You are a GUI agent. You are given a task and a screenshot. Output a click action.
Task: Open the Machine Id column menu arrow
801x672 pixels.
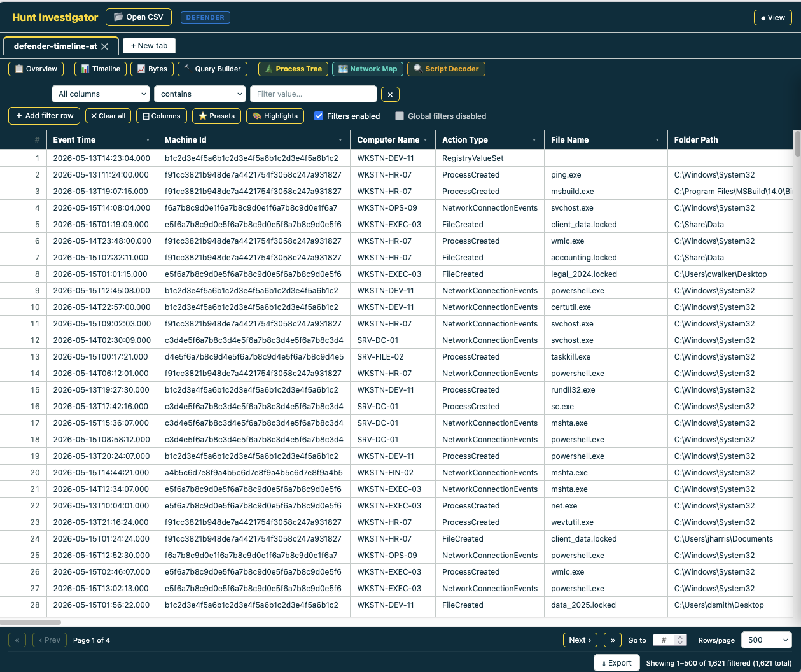tap(340, 140)
